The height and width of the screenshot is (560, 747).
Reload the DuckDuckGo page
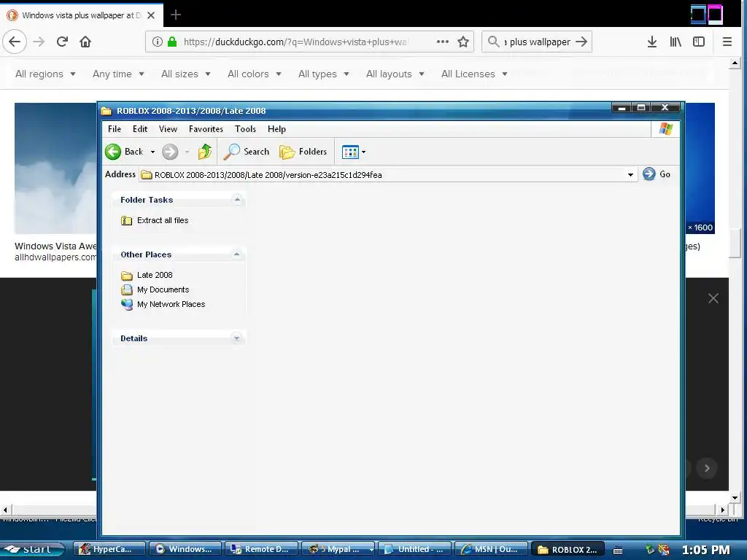point(63,42)
